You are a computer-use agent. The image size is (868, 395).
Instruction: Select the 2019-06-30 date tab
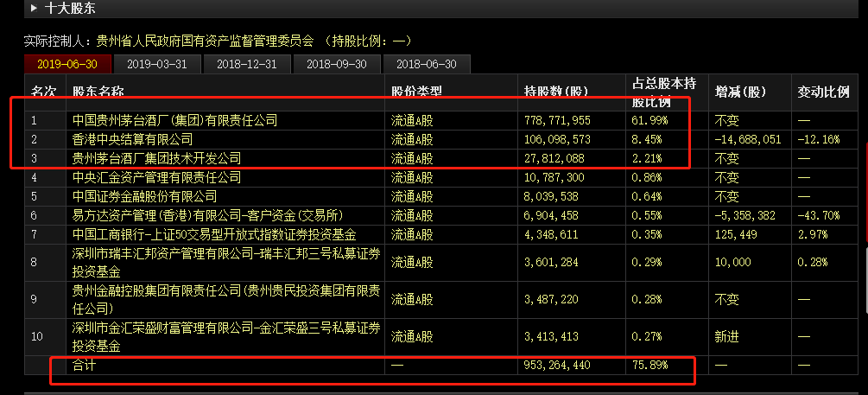click(x=67, y=64)
